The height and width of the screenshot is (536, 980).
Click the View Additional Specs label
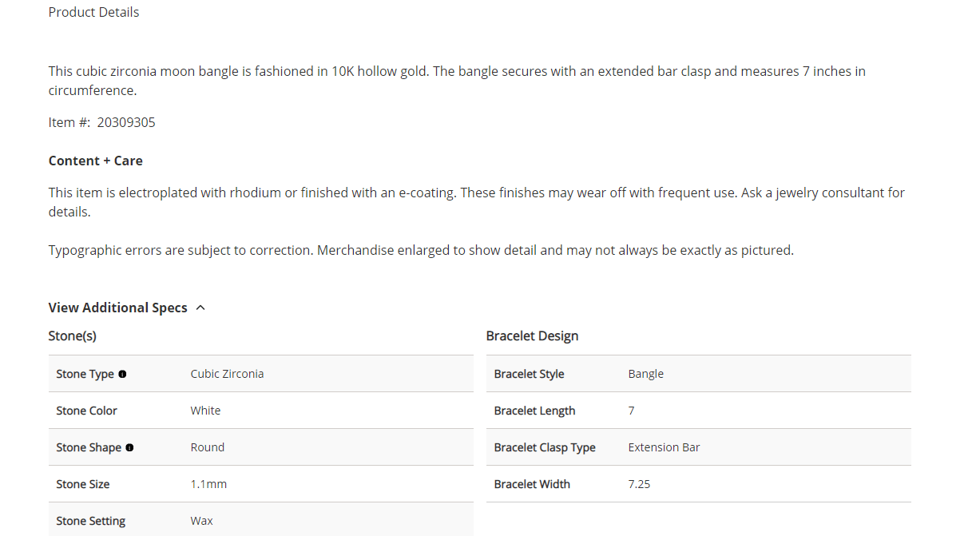click(x=117, y=308)
